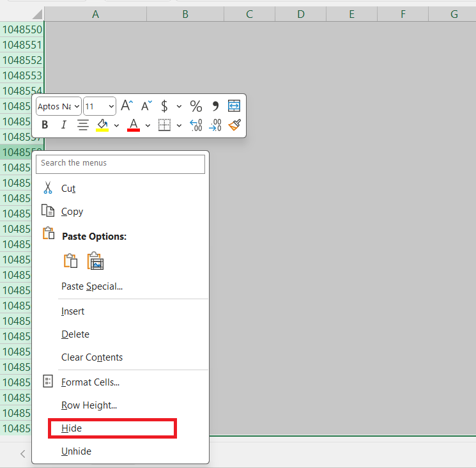The image size is (476, 468).
Task: Click Decrease Decimal icon
Action: click(x=215, y=125)
